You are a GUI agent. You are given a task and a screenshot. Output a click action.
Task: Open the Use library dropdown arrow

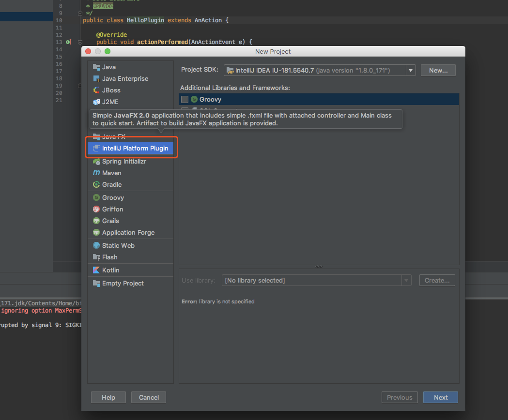pyautogui.click(x=406, y=281)
